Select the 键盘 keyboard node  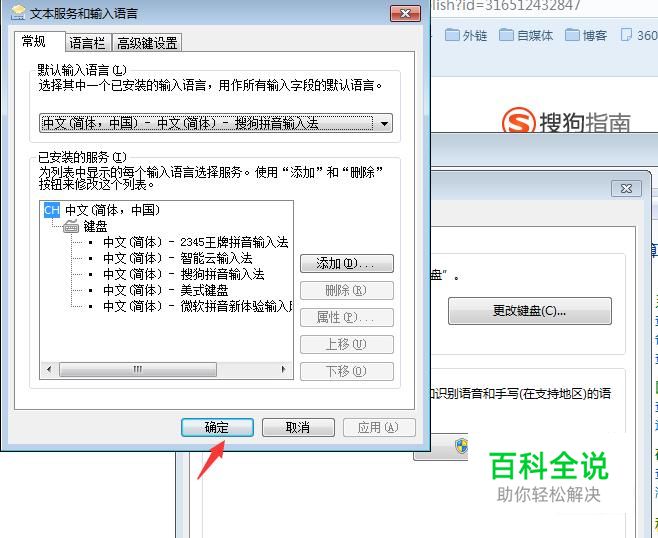click(x=86, y=227)
